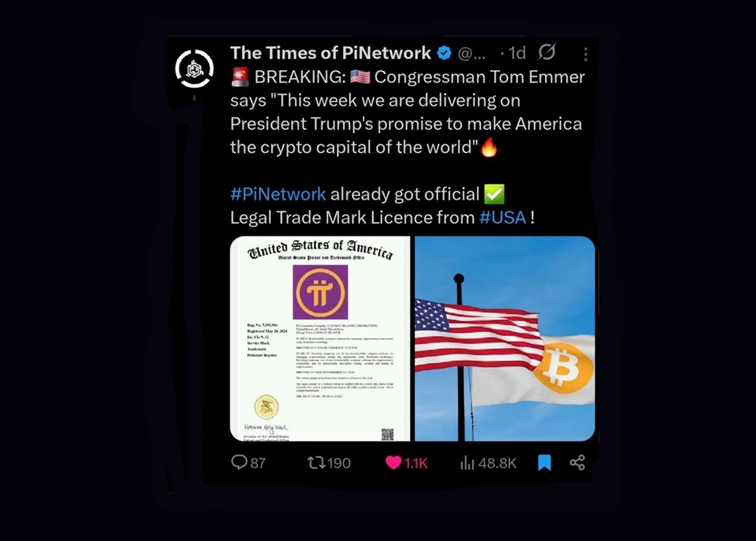The width and height of the screenshot is (756, 541).
Task: Click the reply icon with 87 comments
Action: click(240, 462)
